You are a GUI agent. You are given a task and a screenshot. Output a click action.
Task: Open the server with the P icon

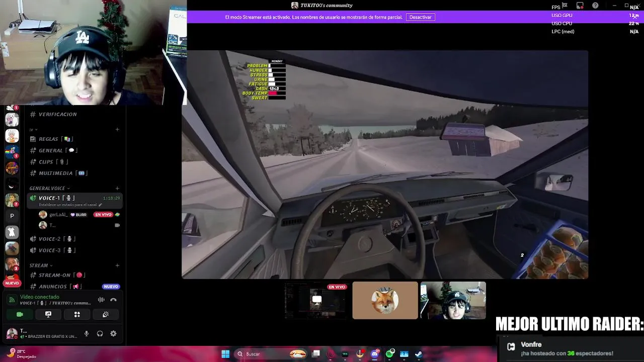[x=12, y=216]
